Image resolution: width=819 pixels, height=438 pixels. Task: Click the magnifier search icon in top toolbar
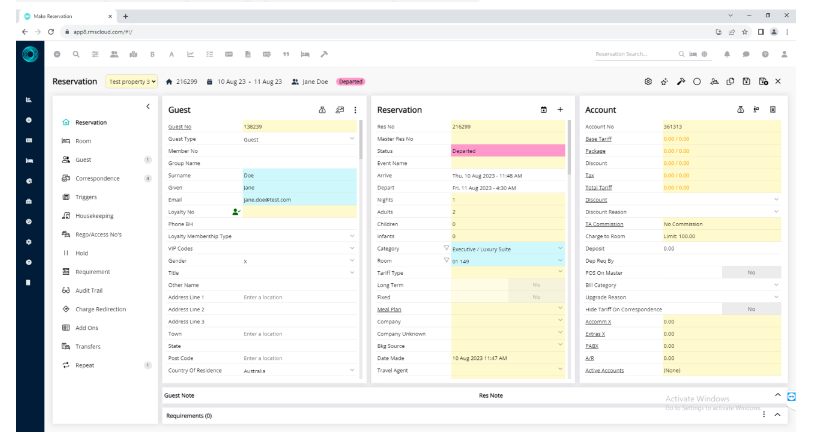coord(74,53)
